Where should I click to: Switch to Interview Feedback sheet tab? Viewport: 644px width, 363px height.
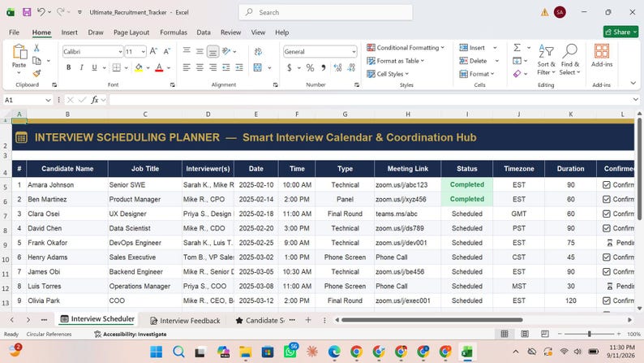[185, 320]
